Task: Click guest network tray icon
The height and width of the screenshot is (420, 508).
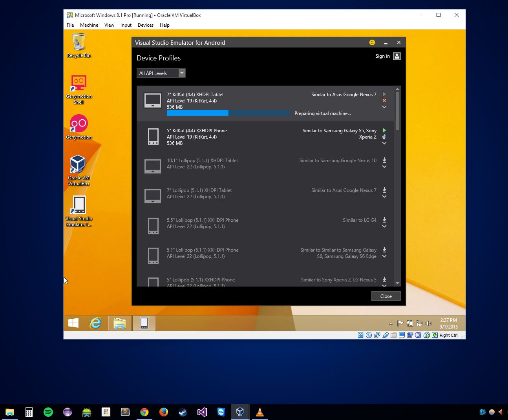Action: [x=419, y=323]
